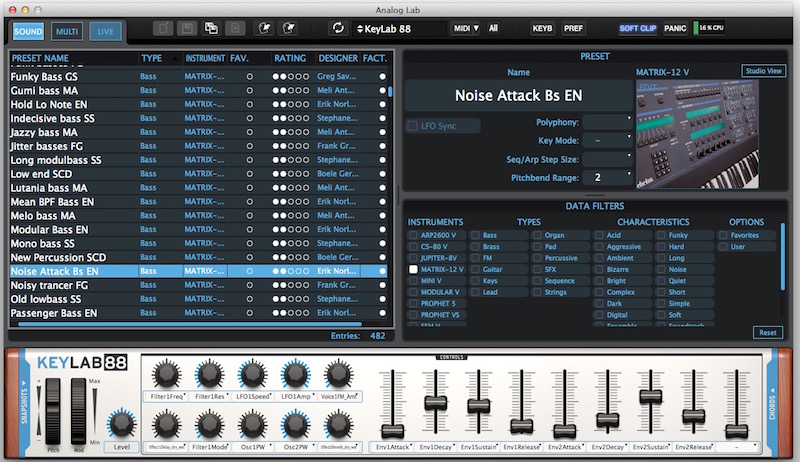Toggle the SOFT CLIP button
Screen dimensions: 800x462
coord(637,29)
